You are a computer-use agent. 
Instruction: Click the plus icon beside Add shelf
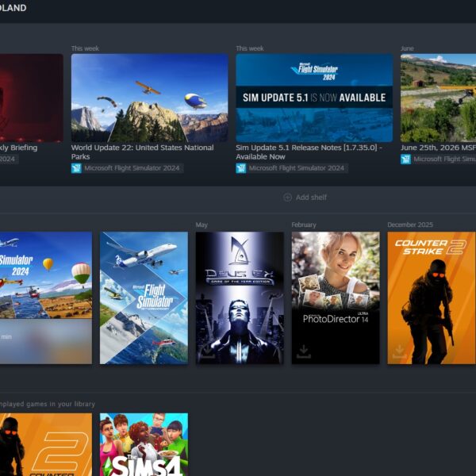(287, 198)
